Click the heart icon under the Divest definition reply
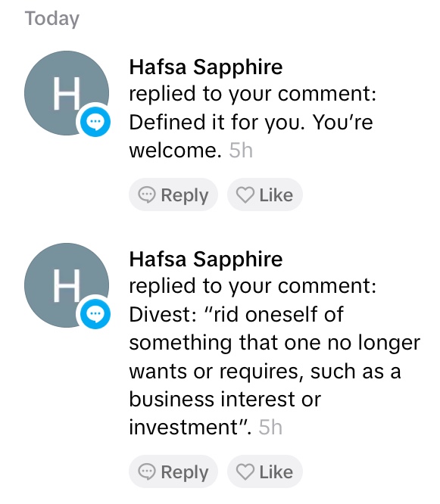This screenshot has width=440, height=504. pyautogui.click(x=245, y=472)
